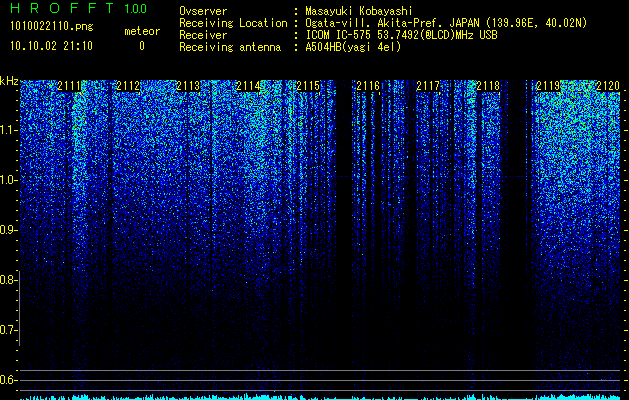629x400 pixels.
Task: Click the 2116 time marker
Action: pos(368,86)
